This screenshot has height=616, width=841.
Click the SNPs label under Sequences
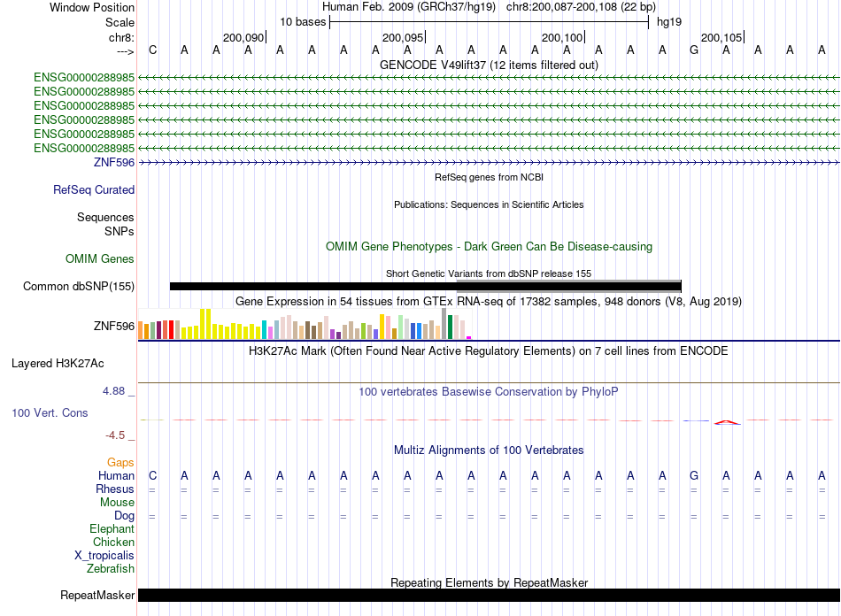tap(120, 231)
